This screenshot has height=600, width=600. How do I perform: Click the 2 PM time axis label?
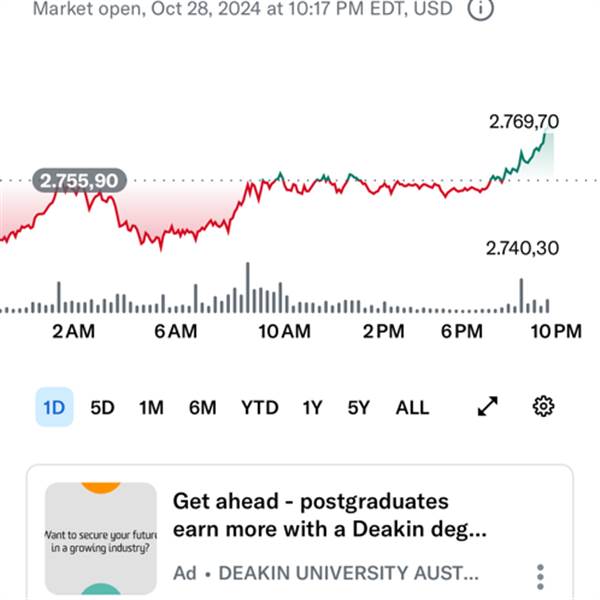click(x=383, y=331)
